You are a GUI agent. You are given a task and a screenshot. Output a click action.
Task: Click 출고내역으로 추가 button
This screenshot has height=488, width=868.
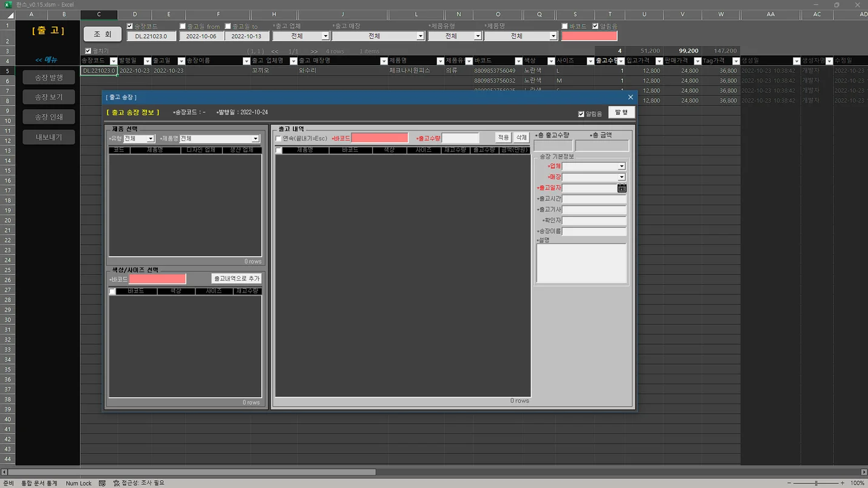click(x=237, y=279)
